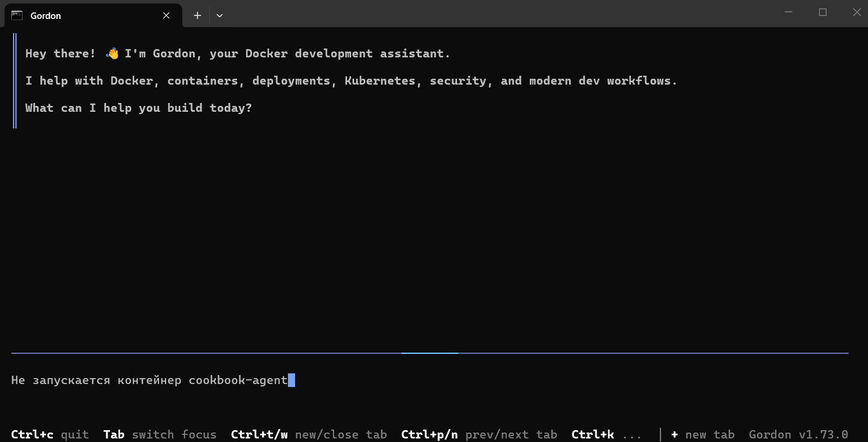Viewport: 868px width, 442px height.
Task: Close the Gordon tab
Action: click(x=167, y=16)
